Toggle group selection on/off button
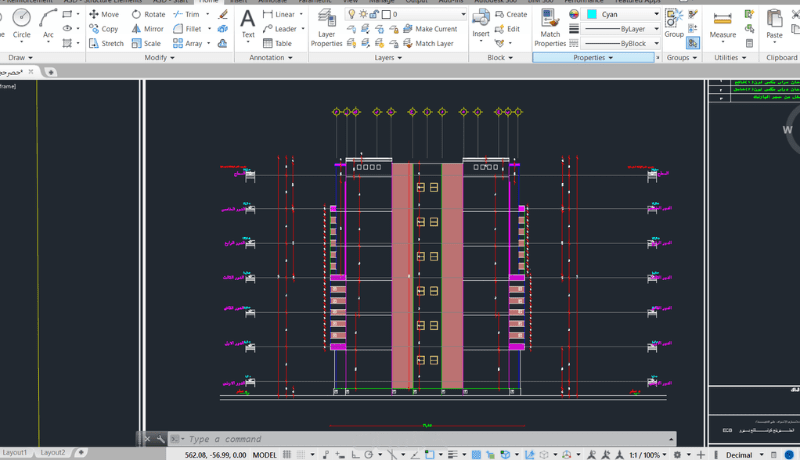The width and height of the screenshot is (800, 460). (x=692, y=43)
